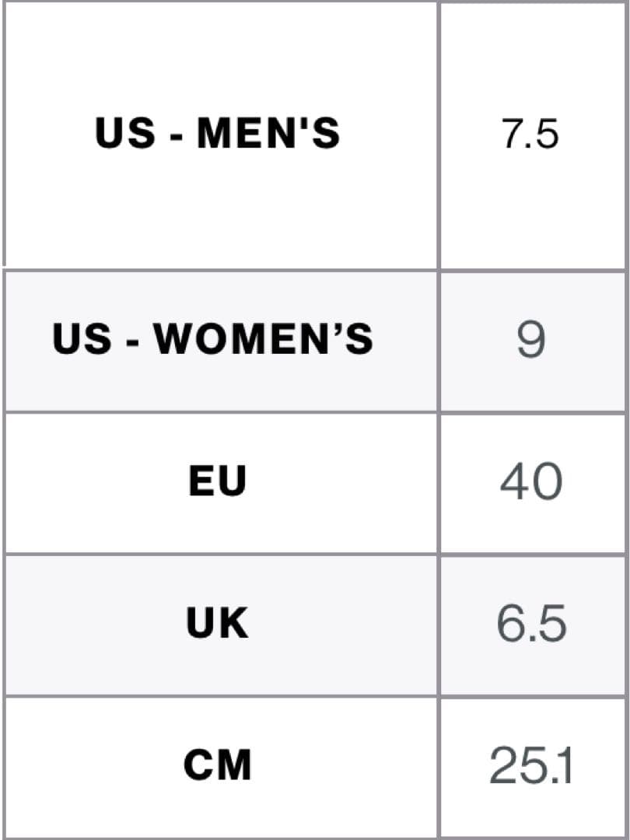Click the EU row label
This screenshot has height=840, width=630.
point(217,482)
